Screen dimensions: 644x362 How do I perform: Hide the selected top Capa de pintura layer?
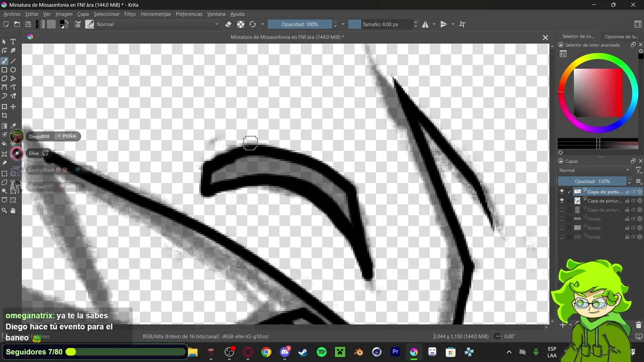562,192
